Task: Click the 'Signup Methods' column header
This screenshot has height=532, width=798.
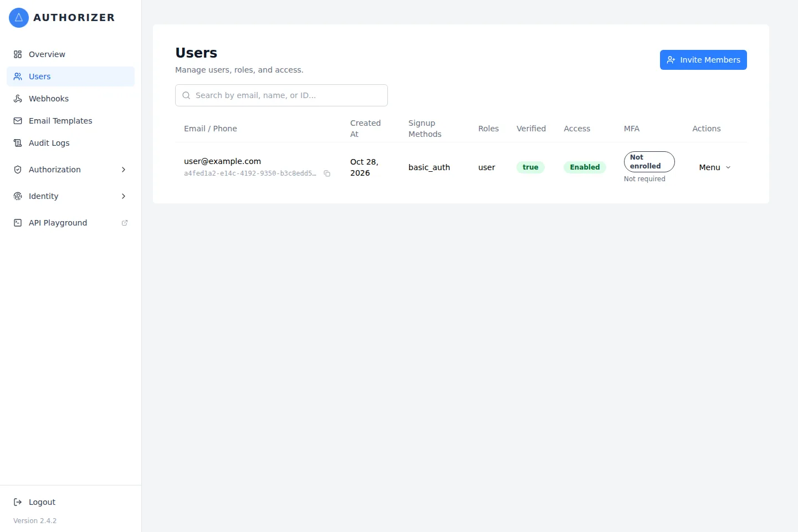Action: pyautogui.click(x=425, y=129)
